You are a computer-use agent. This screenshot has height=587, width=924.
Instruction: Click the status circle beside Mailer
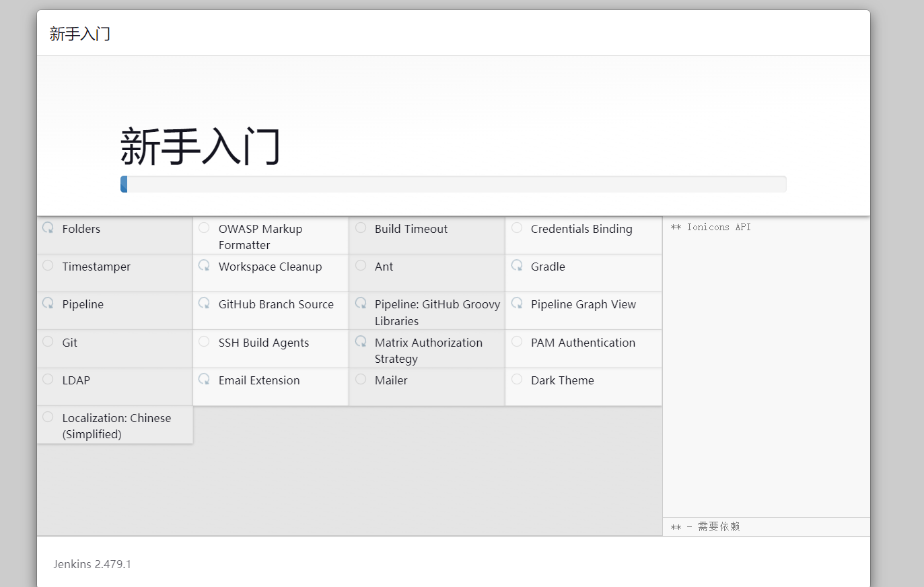[x=361, y=379]
